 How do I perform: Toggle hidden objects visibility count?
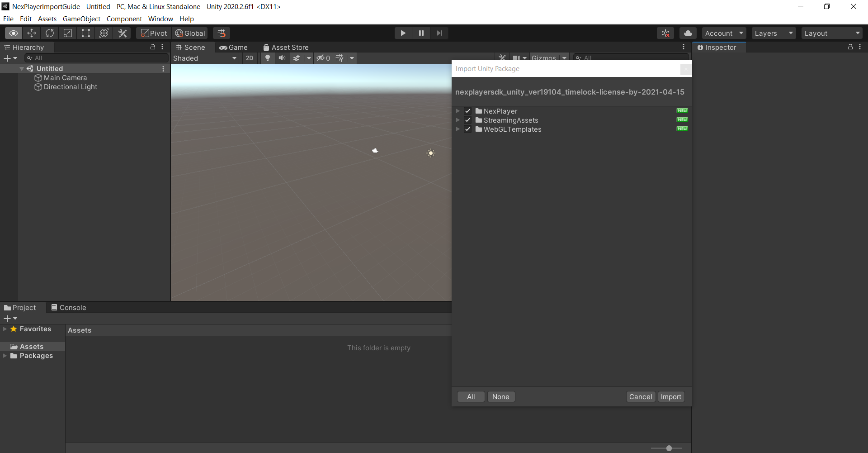point(323,58)
